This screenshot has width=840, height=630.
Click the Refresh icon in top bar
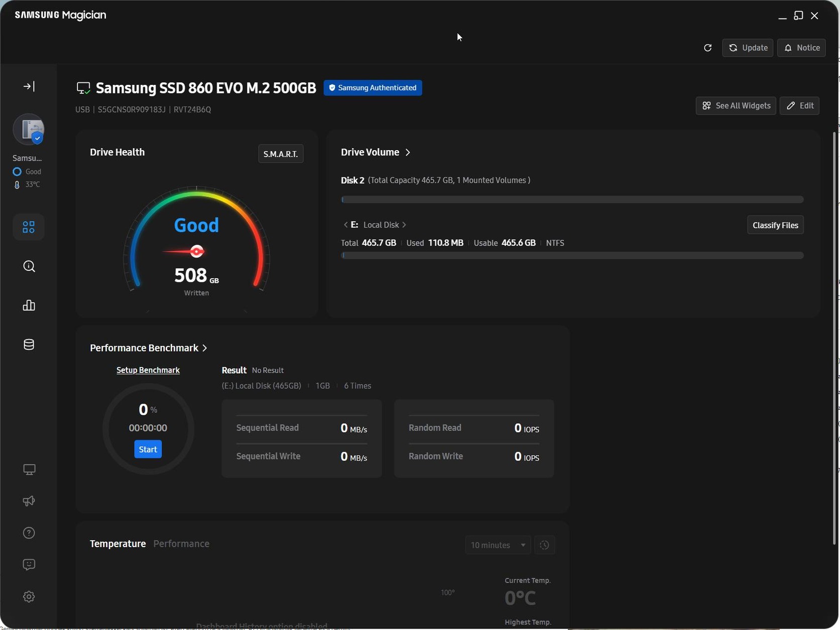[x=708, y=48]
